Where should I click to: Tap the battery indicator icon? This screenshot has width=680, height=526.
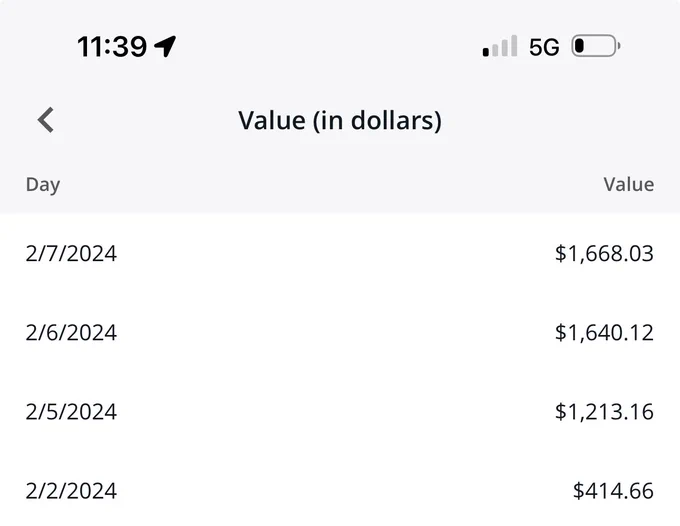(596, 46)
